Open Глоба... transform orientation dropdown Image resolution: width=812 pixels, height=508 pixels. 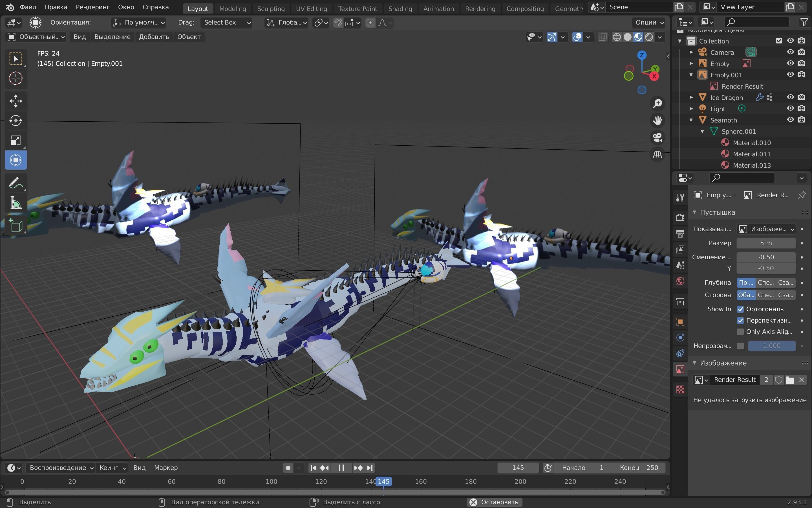(x=286, y=23)
